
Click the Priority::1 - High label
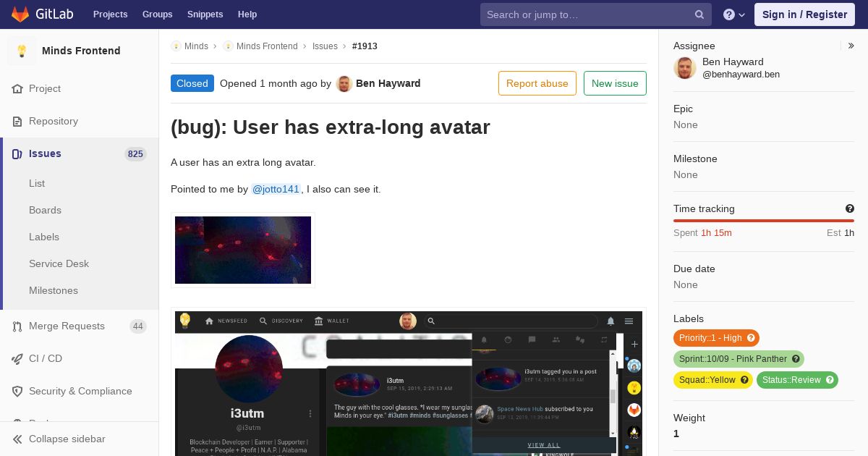click(x=710, y=338)
